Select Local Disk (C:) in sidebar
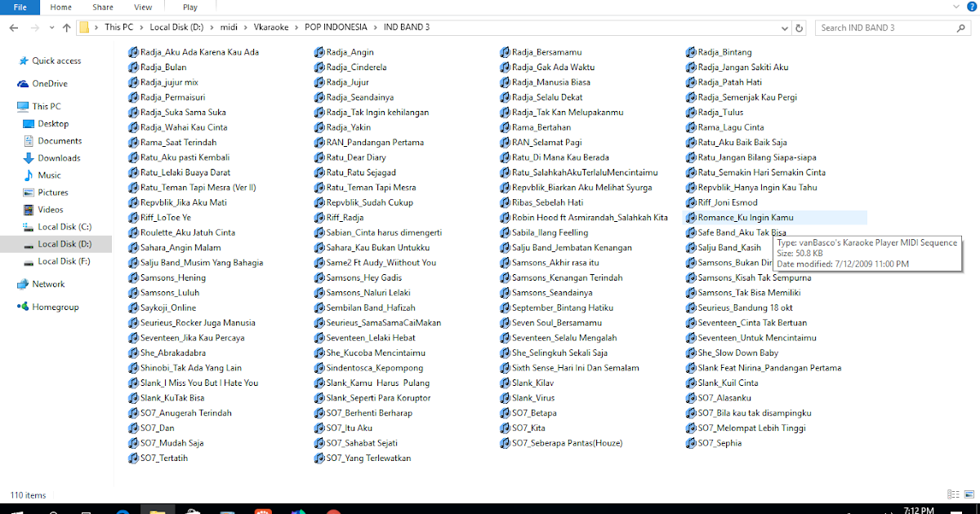This screenshot has height=514, width=980. click(64, 227)
